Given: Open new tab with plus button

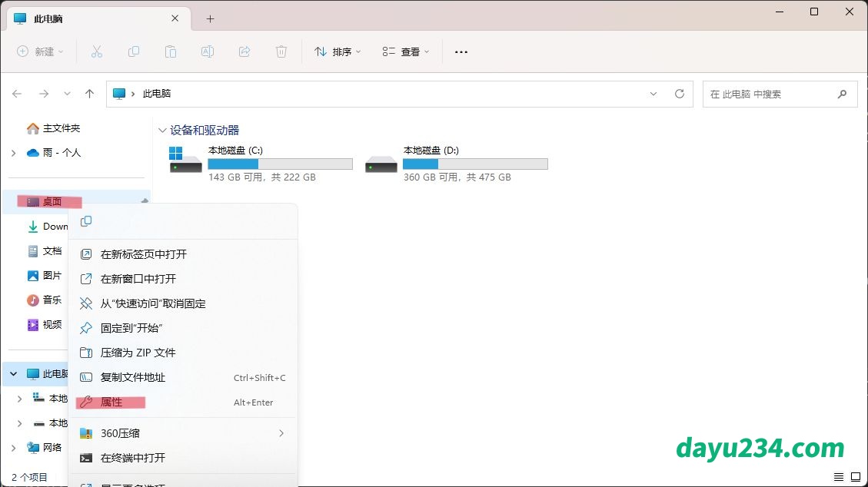Looking at the screenshot, I should tap(210, 18).
